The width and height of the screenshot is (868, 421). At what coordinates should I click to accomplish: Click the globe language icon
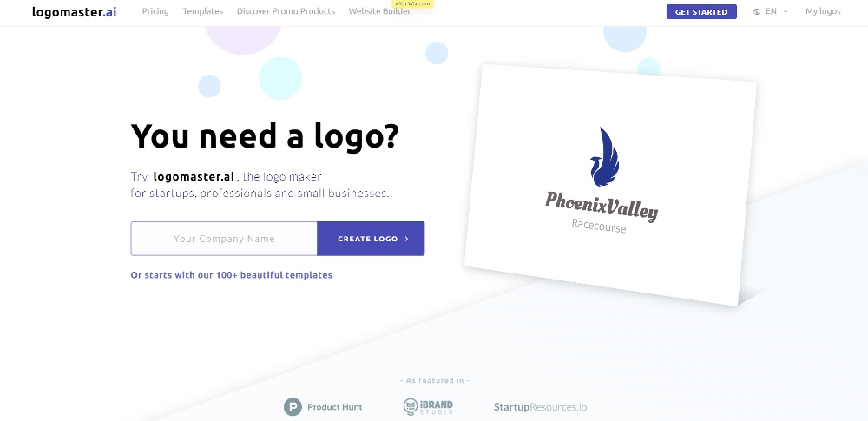coord(757,11)
